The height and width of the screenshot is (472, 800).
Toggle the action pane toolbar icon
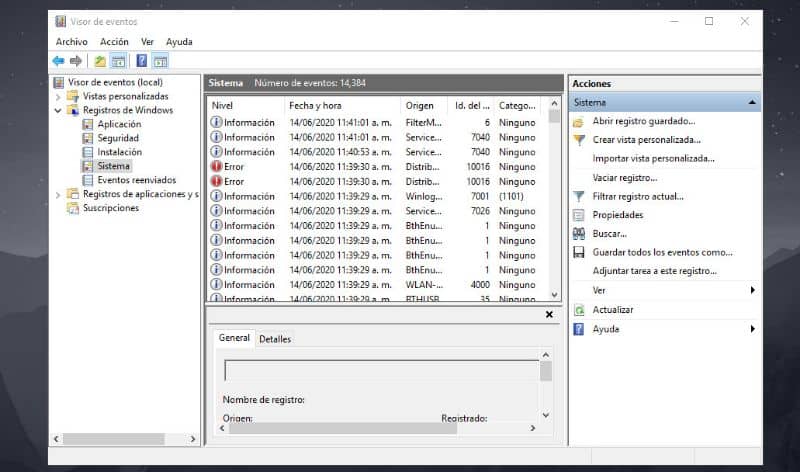click(x=160, y=61)
